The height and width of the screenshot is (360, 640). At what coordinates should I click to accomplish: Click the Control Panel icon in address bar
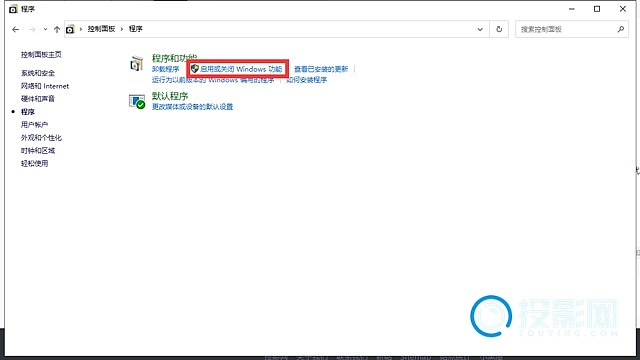click(70, 29)
